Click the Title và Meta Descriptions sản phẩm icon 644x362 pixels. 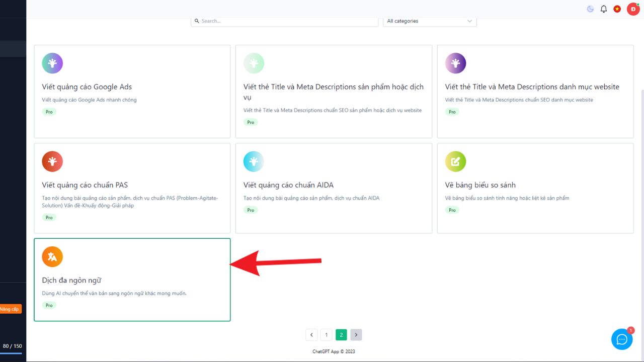tap(254, 63)
